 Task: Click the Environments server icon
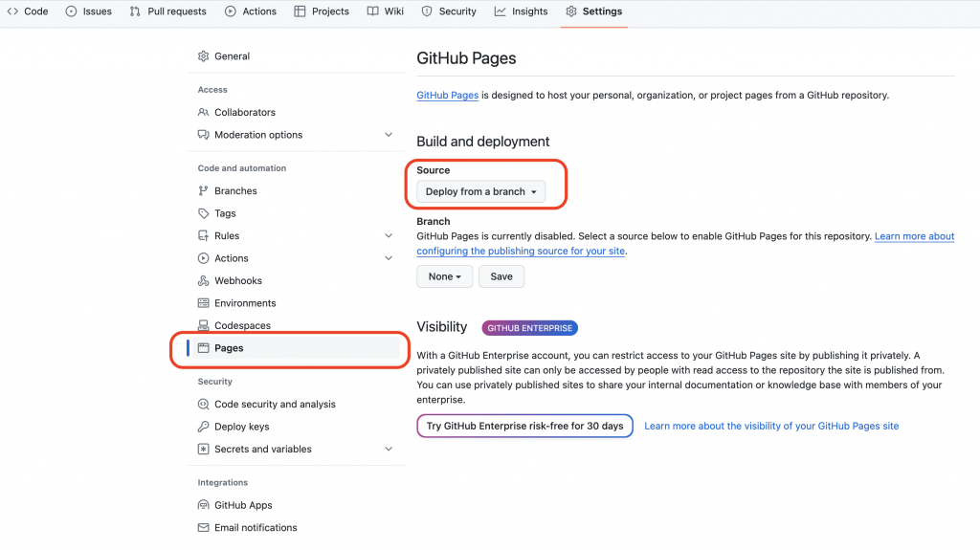(x=203, y=303)
